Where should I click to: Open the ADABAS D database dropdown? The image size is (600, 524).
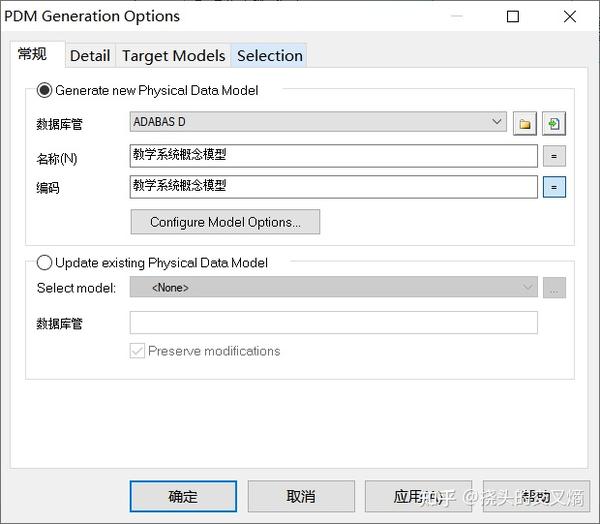click(x=319, y=122)
